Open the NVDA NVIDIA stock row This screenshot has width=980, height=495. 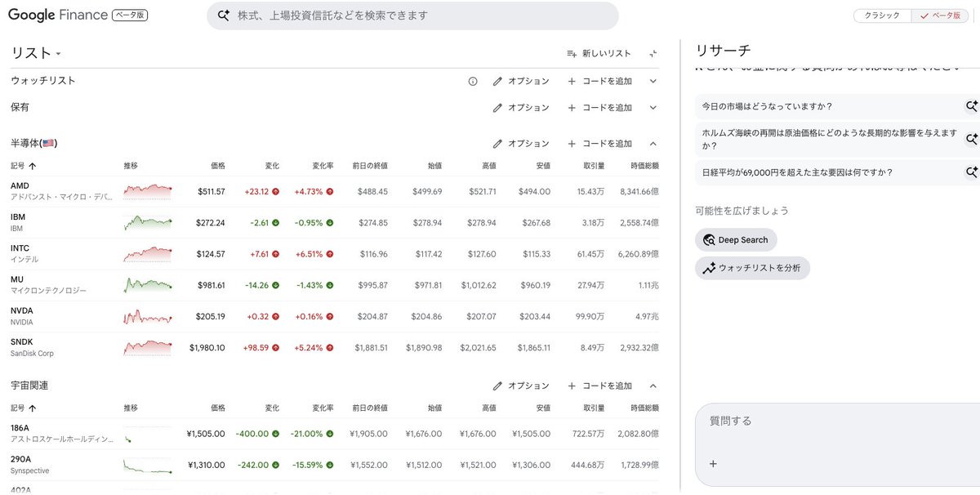point(334,316)
